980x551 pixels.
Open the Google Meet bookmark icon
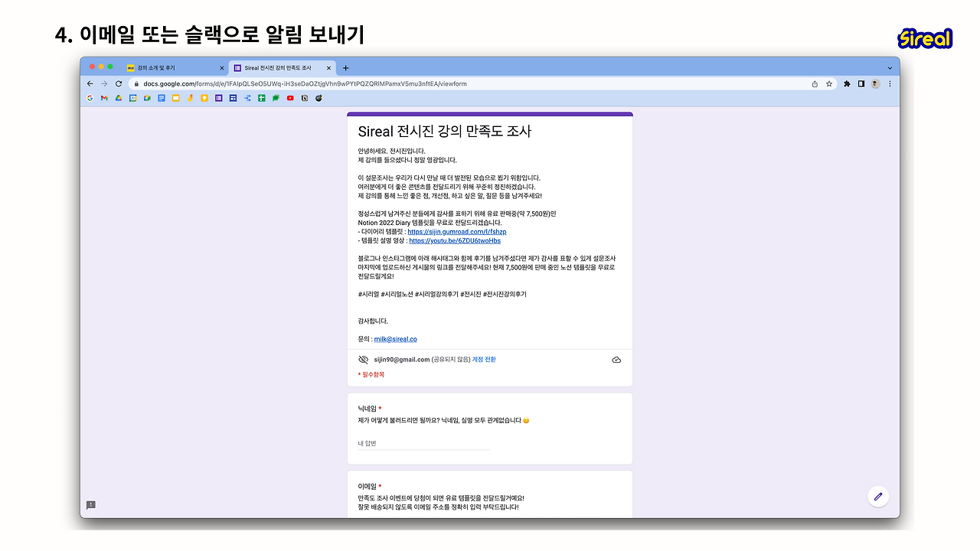[x=147, y=98]
